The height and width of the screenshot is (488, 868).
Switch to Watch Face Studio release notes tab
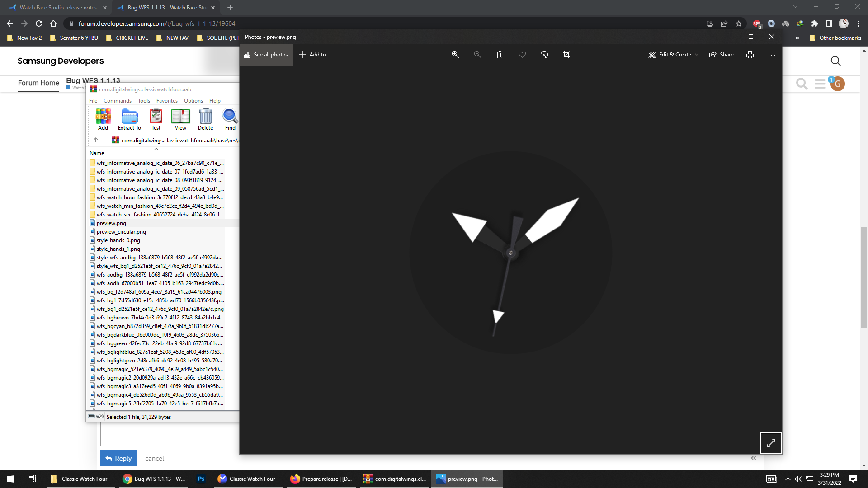point(58,8)
